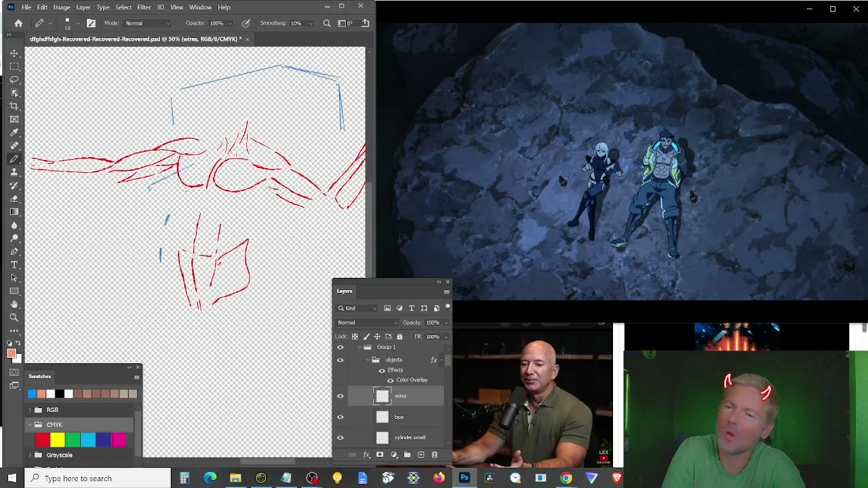Open the Smoothing percentage dropdown

(311, 23)
